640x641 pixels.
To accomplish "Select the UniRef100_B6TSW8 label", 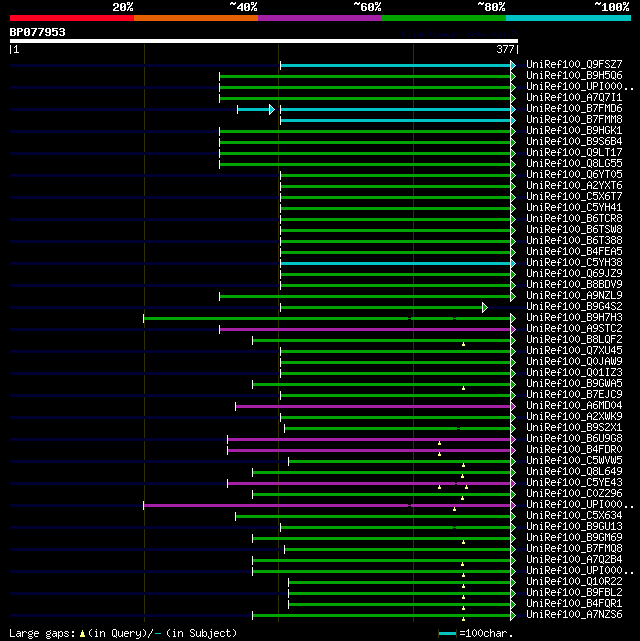I will [574, 230].
